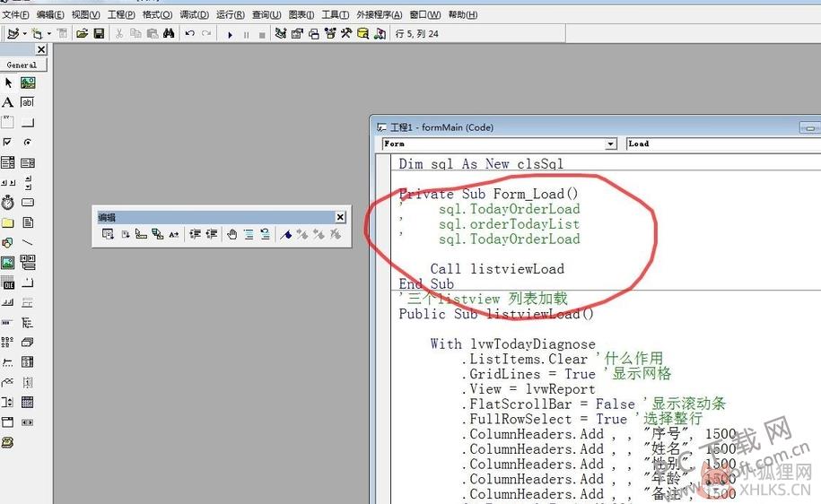Open the Data View Window icon

tap(362, 33)
